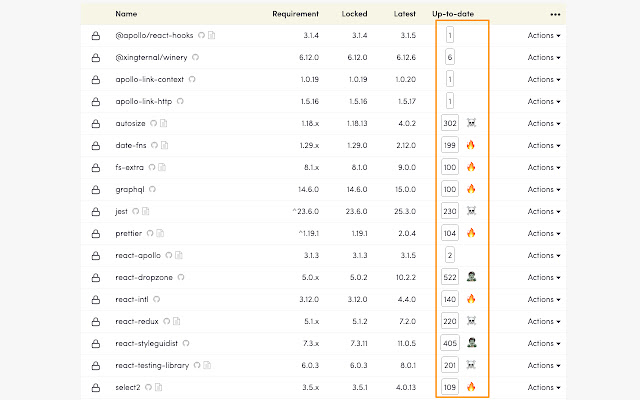Open the react-intl package link

(x=132, y=300)
